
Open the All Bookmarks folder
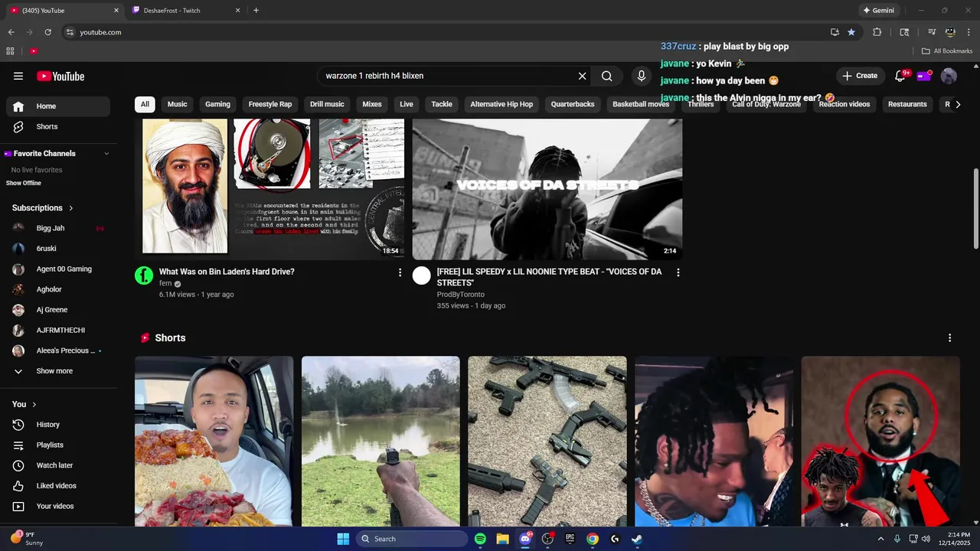click(x=947, y=51)
